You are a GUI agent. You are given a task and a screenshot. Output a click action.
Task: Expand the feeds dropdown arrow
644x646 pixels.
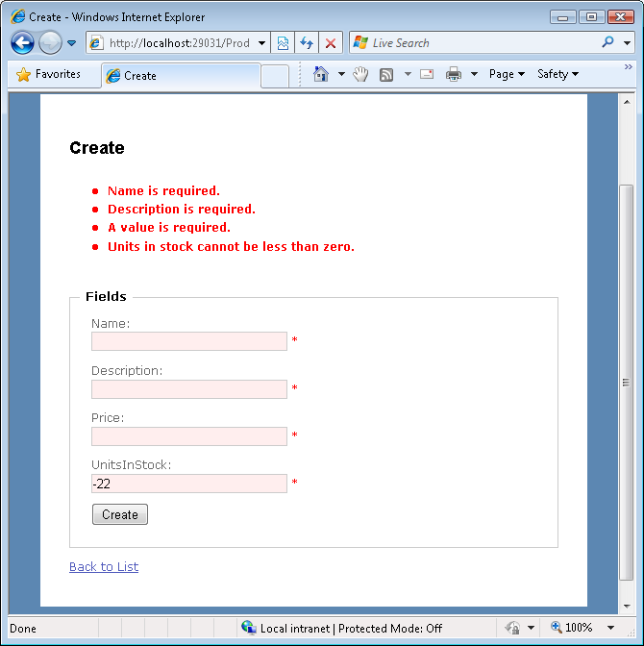pyautogui.click(x=408, y=74)
